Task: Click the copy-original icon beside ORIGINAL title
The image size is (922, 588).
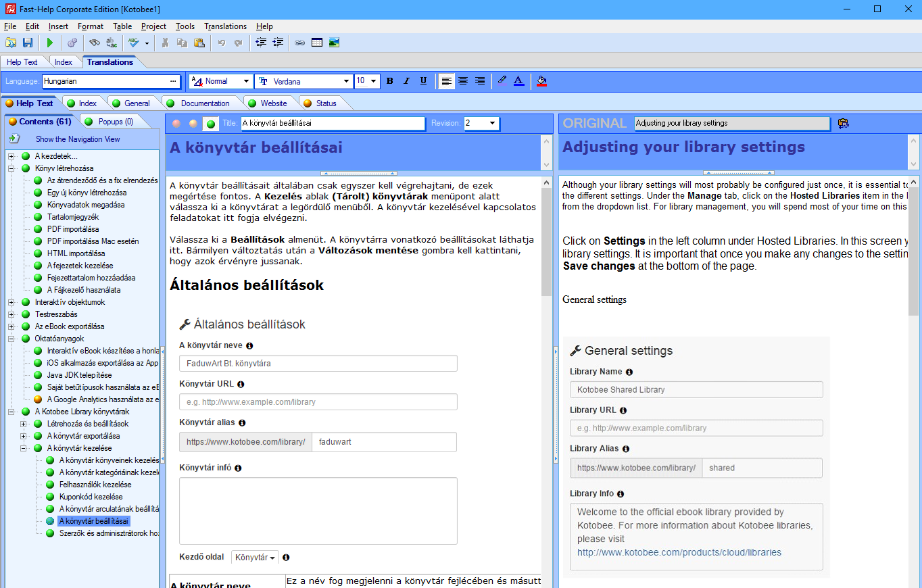Action: pyautogui.click(x=843, y=123)
